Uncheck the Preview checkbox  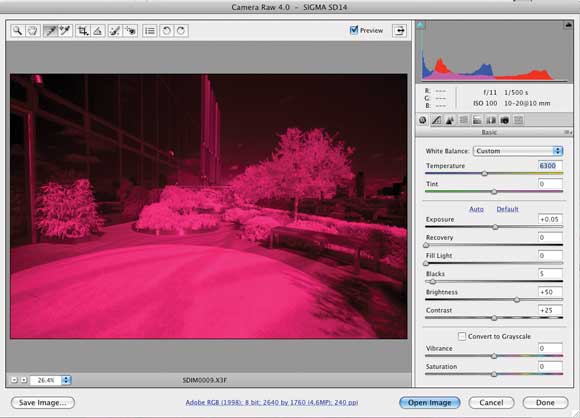[x=354, y=30]
